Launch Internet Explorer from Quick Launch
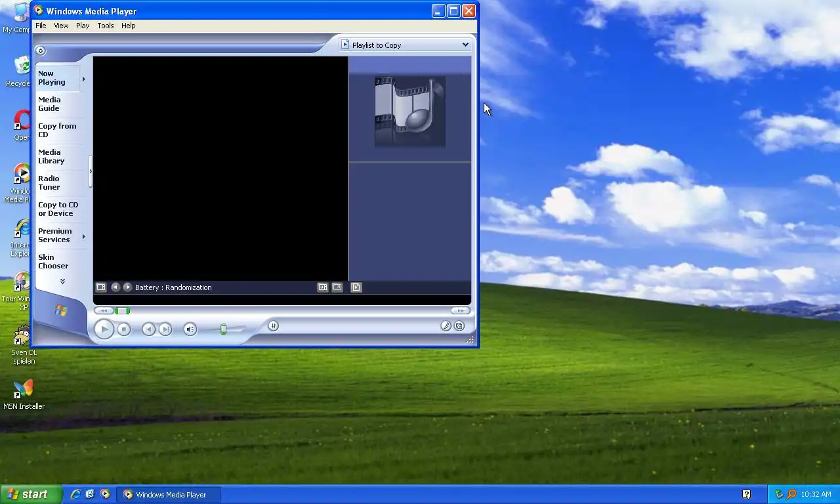840x504 pixels. coord(75,494)
